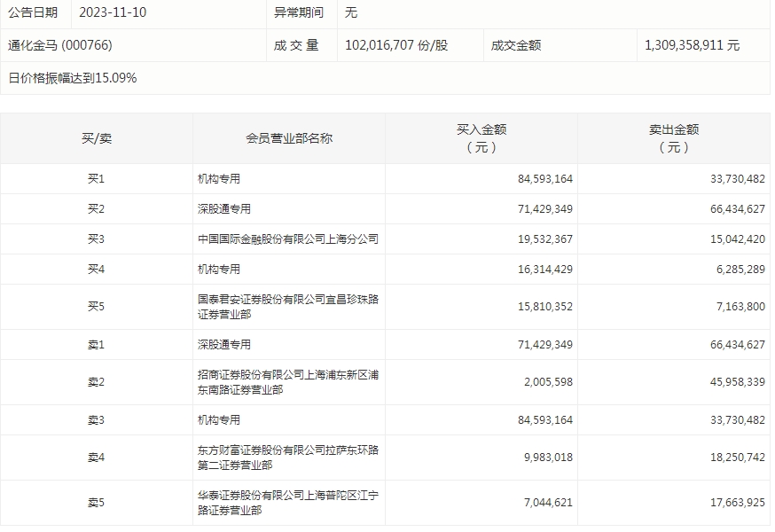Click 中国国际金融股份有限公司上海分公司
The width and height of the screenshot is (775, 532).
coord(288,239)
